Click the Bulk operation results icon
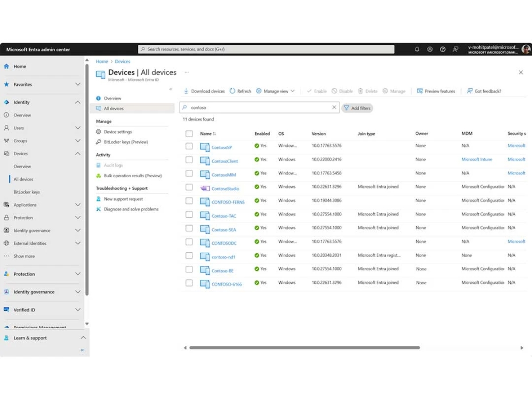 click(98, 176)
